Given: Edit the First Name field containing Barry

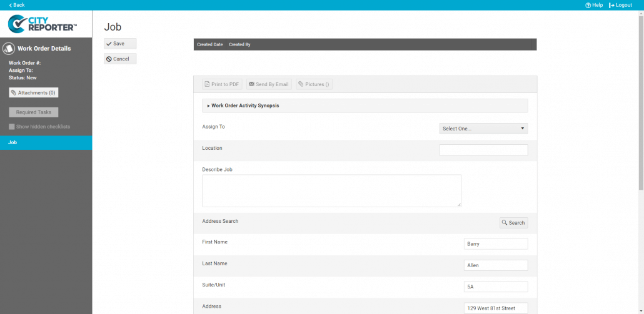Looking at the screenshot, I should pyautogui.click(x=496, y=244).
